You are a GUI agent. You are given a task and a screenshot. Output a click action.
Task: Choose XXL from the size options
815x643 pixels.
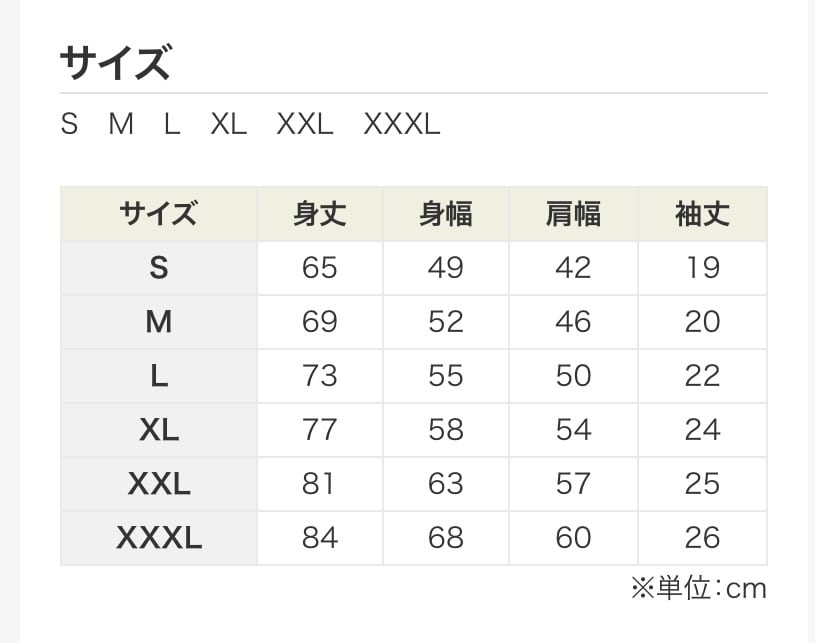click(305, 124)
